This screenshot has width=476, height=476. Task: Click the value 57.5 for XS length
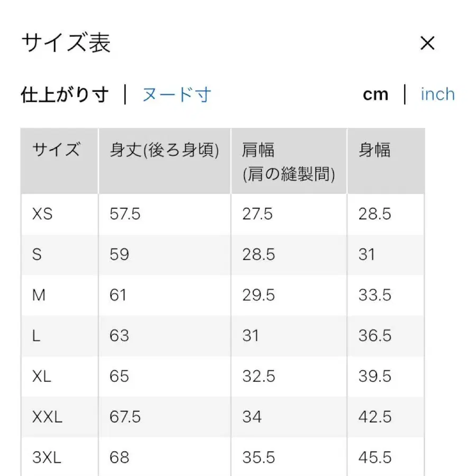pyautogui.click(x=125, y=214)
